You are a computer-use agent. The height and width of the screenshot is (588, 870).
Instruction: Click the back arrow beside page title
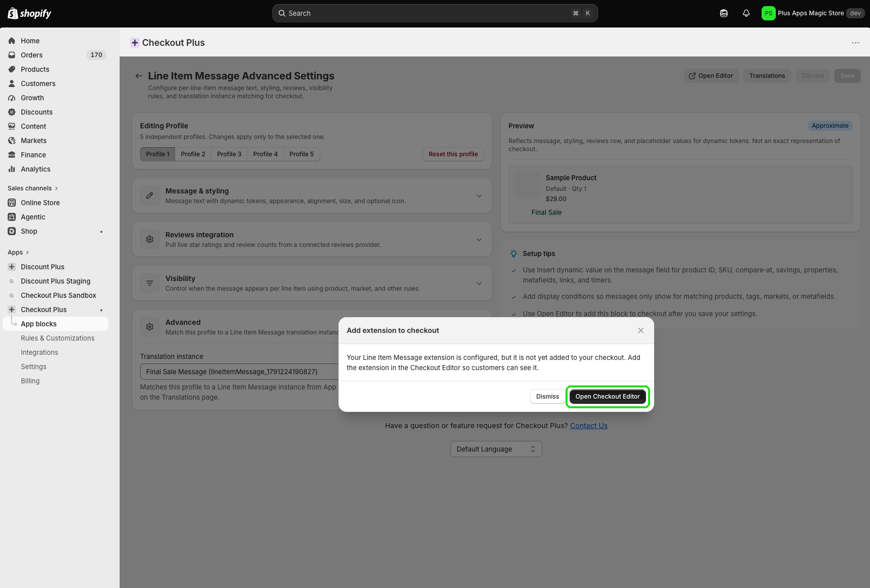click(138, 76)
